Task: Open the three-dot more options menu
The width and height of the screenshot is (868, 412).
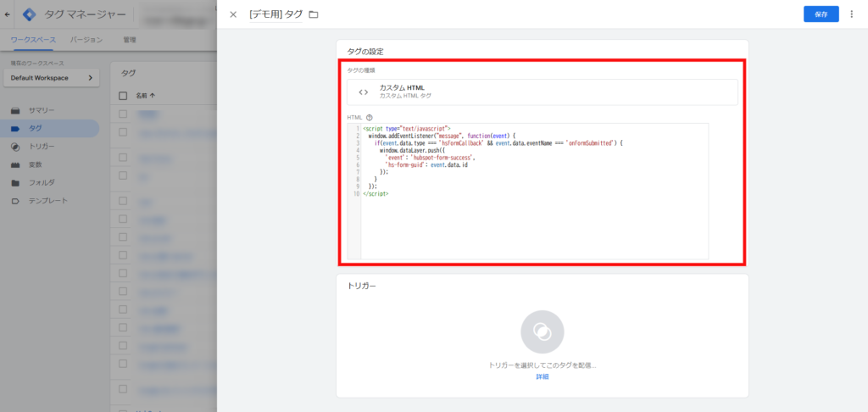Action: [851, 14]
